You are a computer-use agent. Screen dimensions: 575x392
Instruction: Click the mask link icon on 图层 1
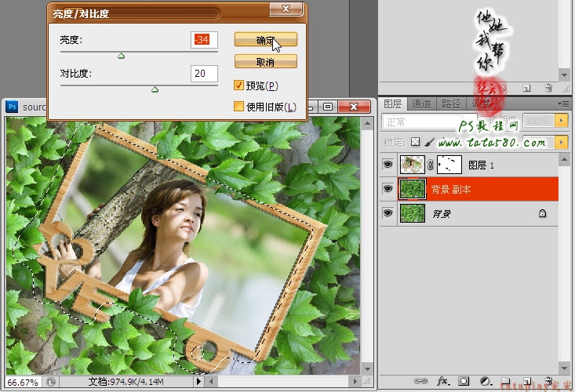pos(431,165)
